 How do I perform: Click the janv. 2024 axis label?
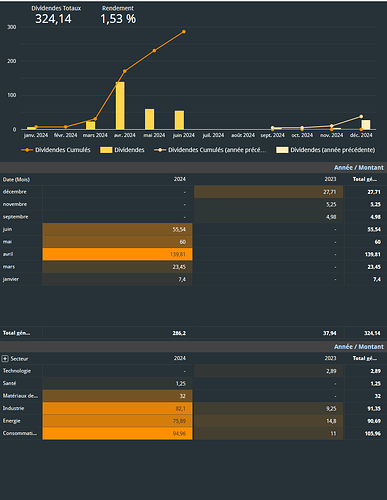click(36, 135)
